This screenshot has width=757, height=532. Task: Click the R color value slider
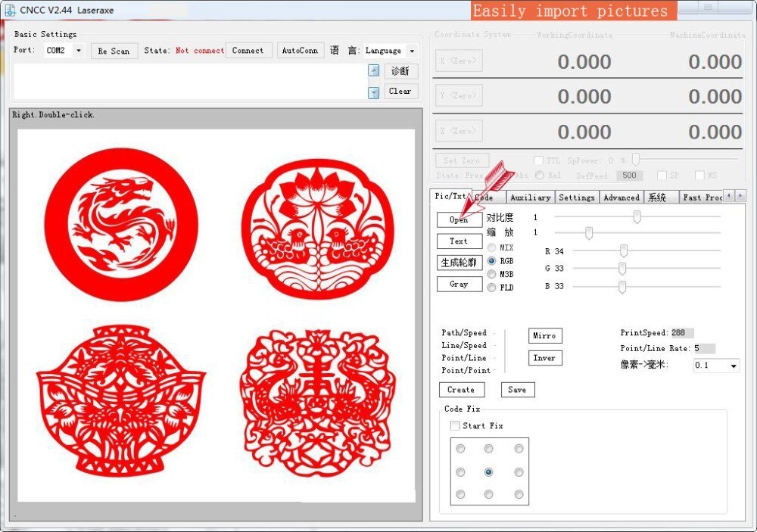tap(624, 250)
